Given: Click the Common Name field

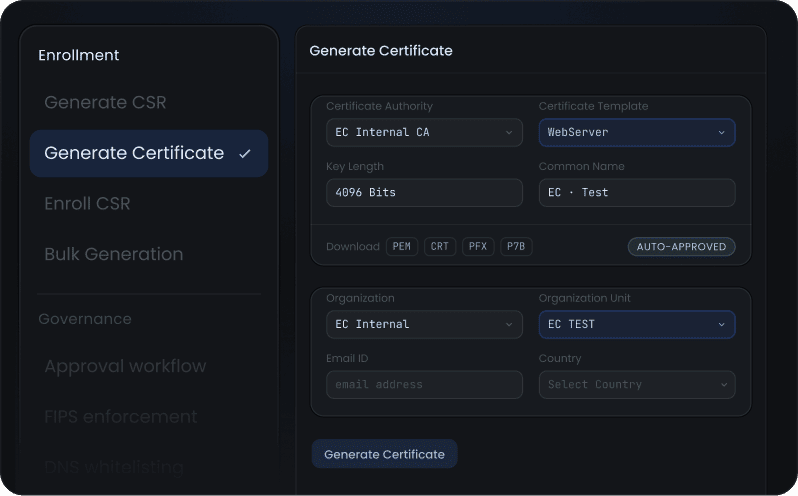Looking at the screenshot, I should [637, 192].
